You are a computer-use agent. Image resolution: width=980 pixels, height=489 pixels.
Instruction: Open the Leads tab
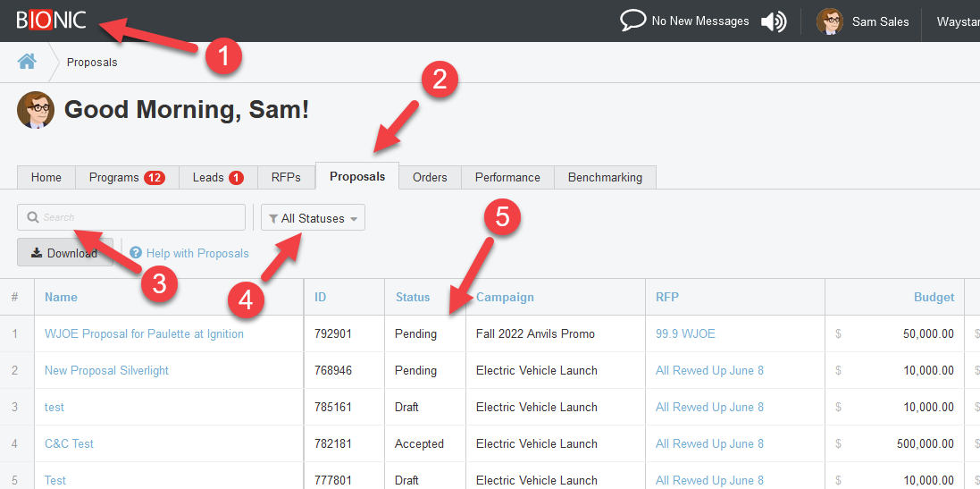[218, 177]
